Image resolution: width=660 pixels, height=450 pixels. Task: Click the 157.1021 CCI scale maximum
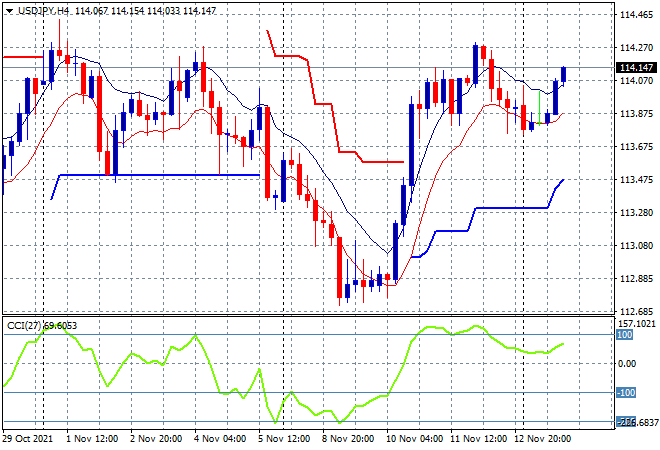(636, 324)
